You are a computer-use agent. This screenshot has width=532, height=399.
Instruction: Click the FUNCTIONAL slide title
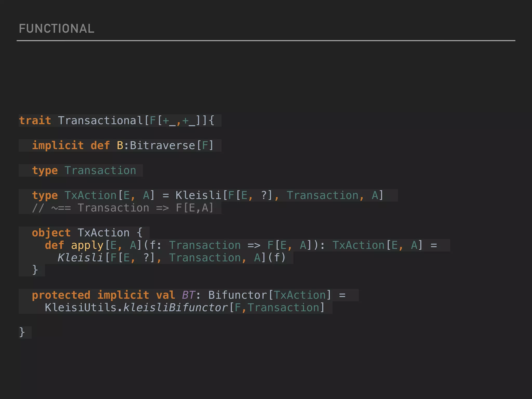coord(56,29)
